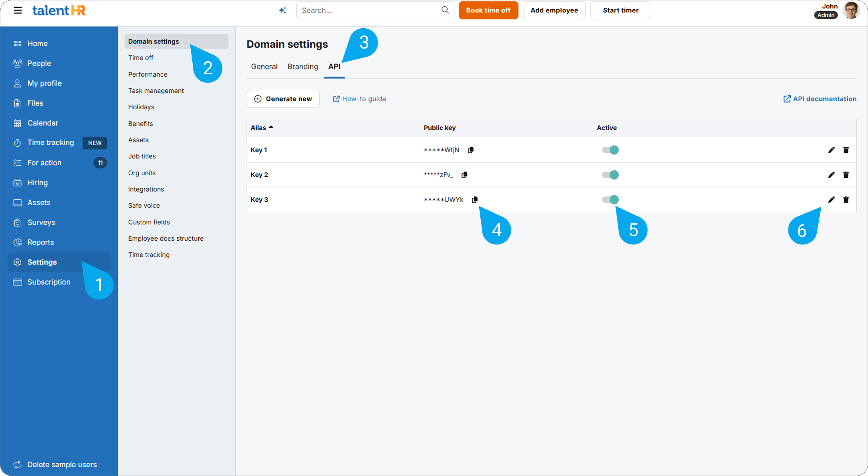Viewport: 868px width, 476px height.
Task: Click Add employee button
Action: tap(554, 10)
